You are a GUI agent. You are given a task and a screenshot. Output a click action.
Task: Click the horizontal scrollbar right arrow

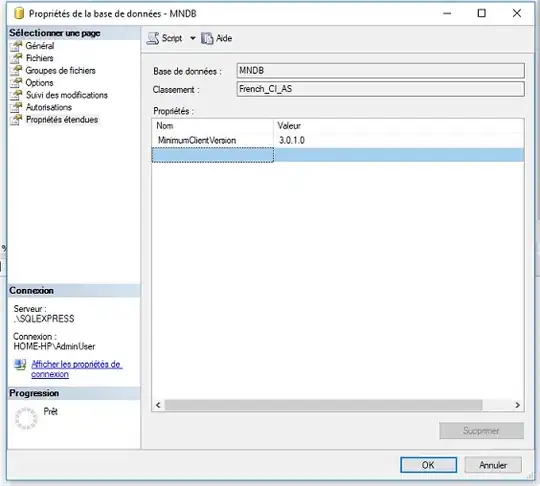(x=517, y=405)
